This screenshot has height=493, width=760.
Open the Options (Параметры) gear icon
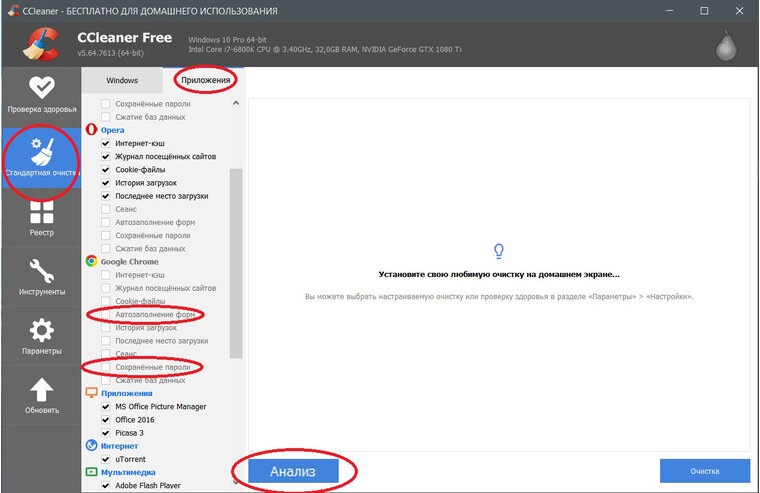(42, 330)
